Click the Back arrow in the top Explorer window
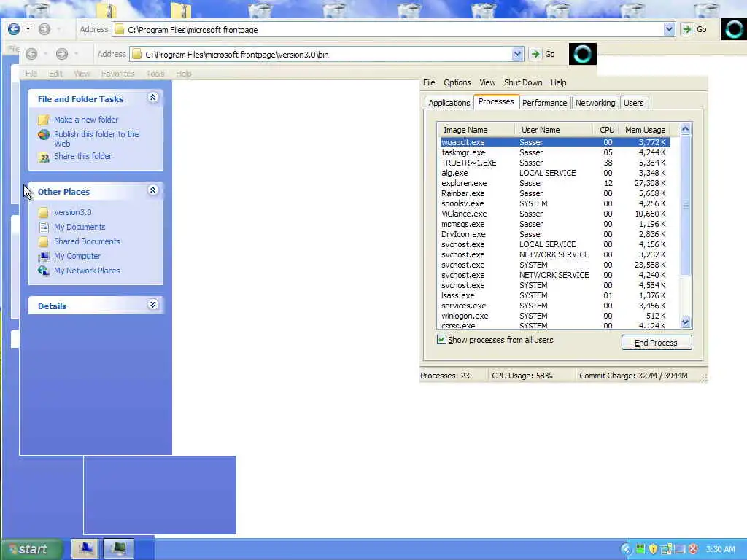This screenshot has width=747, height=560. [14, 29]
